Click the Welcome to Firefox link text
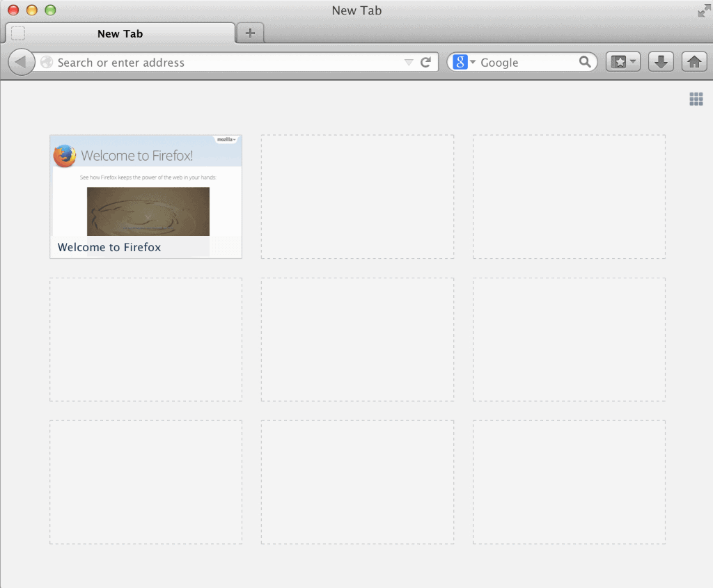 click(x=109, y=247)
